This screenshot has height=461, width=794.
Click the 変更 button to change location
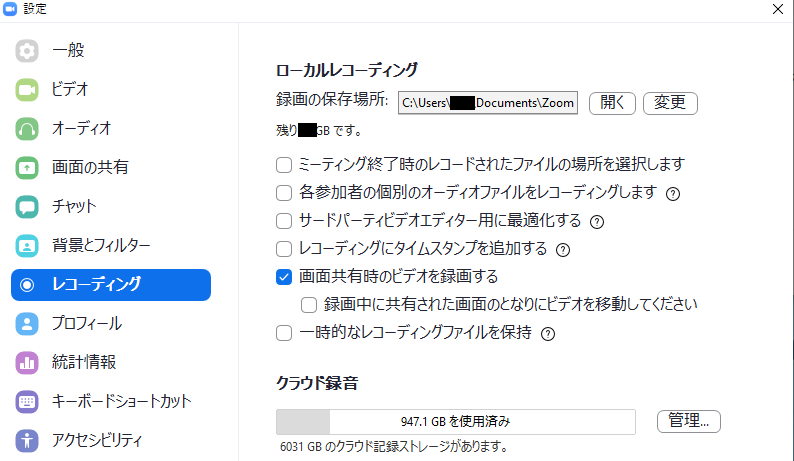(669, 103)
